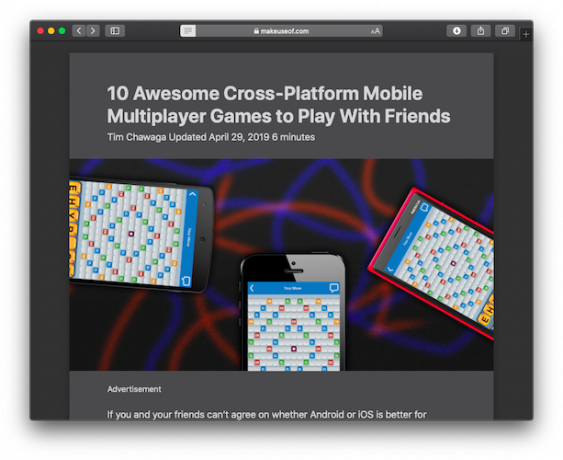563x460 pixels.
Task: Click the yellow minimize window button
Action: (51, 31)
